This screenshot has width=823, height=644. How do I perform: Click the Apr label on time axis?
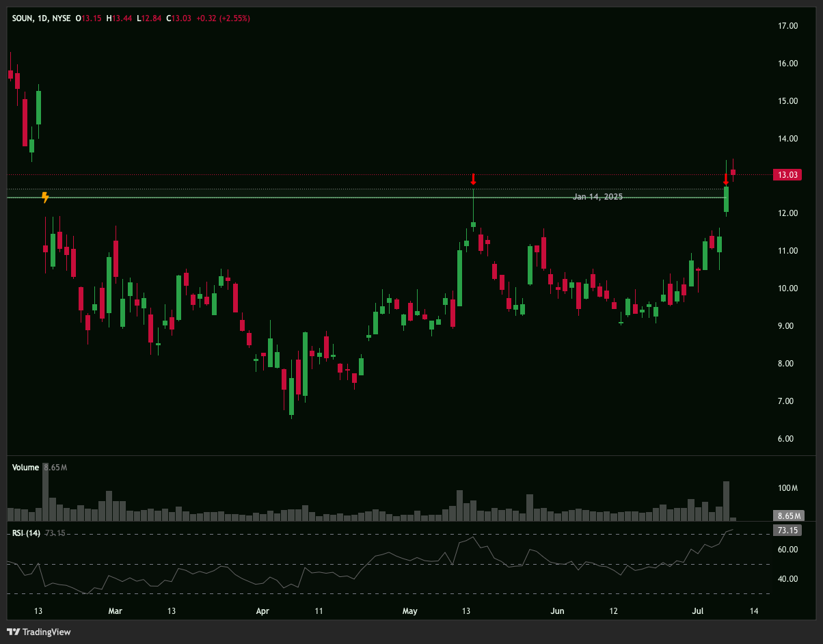point(262,611)
